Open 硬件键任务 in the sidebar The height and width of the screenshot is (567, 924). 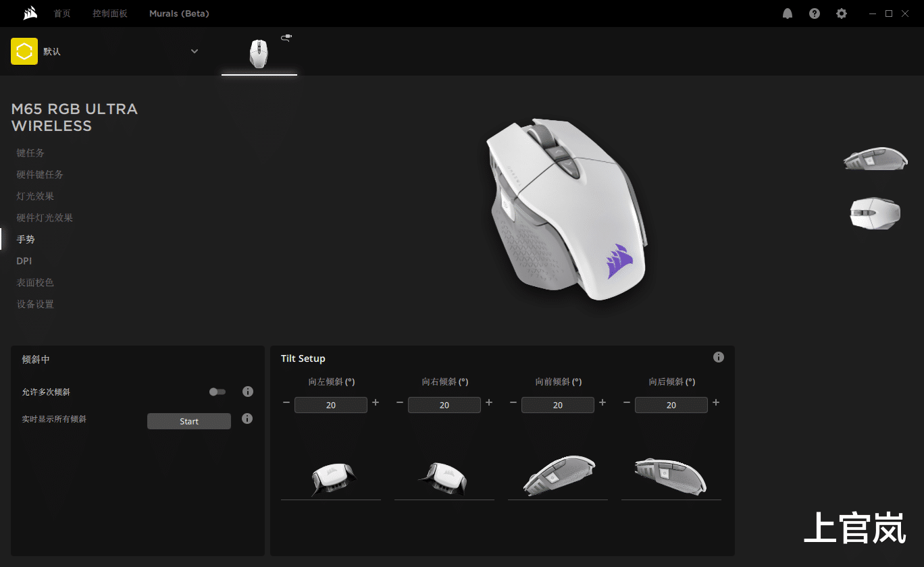40,175
